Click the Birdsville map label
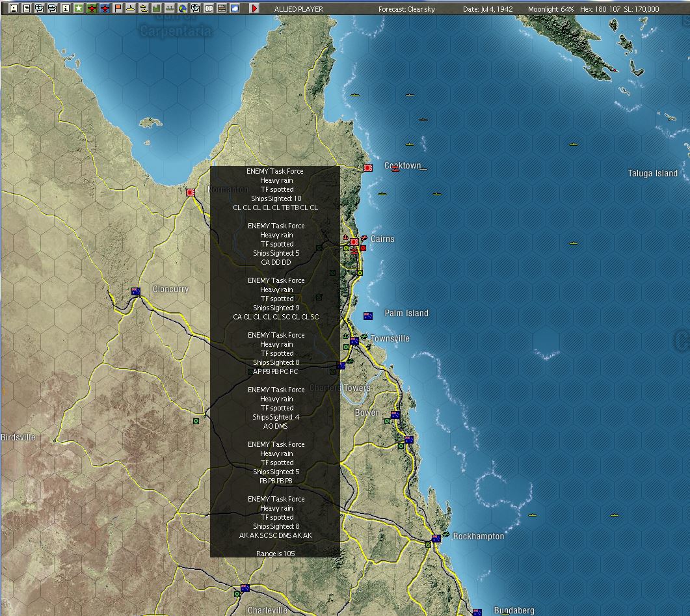 (18, 437)
